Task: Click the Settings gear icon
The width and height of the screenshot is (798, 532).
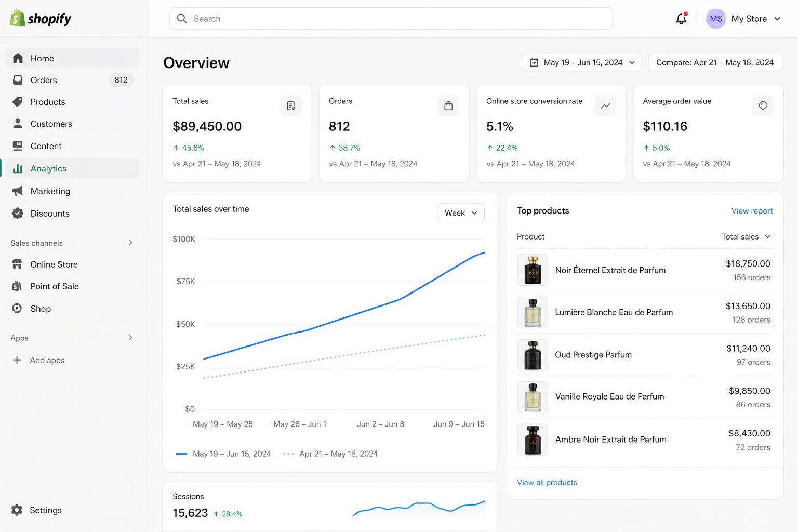Action: (17, 510)
